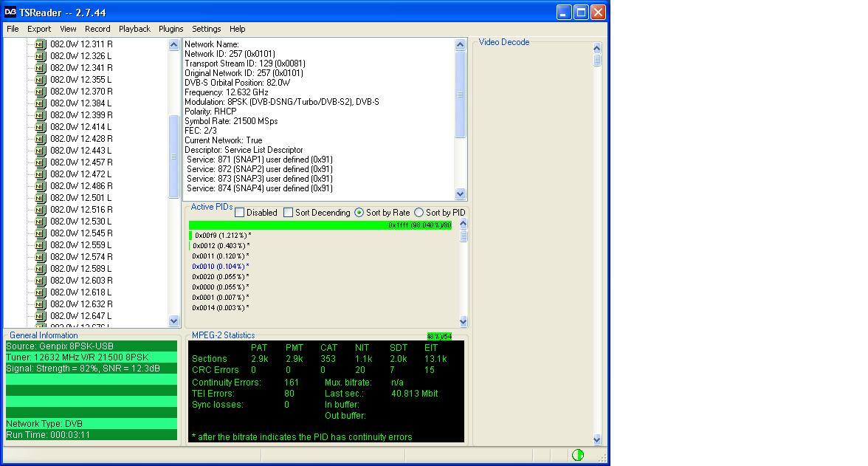
Task: Click the NIT icon beside 082.0W 12.311 R
Action: (41, 44)
